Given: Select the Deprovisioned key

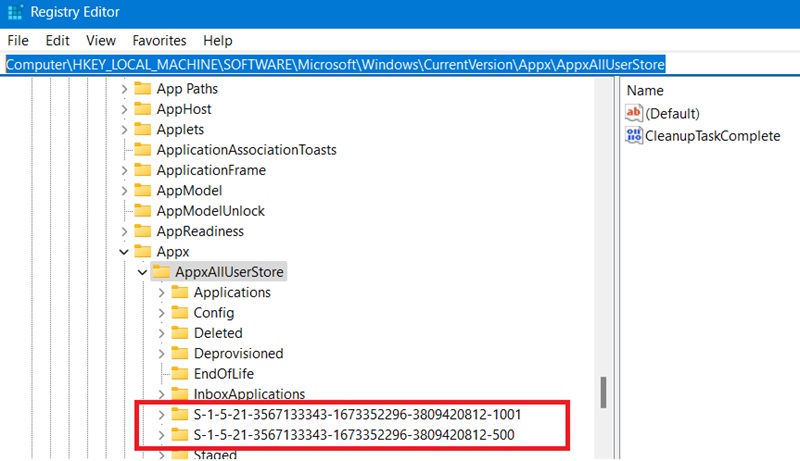Looking at the screenshot, I should tap(238, 353).
